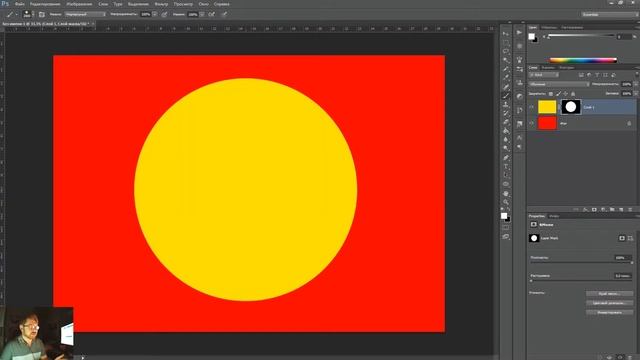Select the Path Selection tool
This screenshot has height=360, width=640.
click(x=506, y=175)
